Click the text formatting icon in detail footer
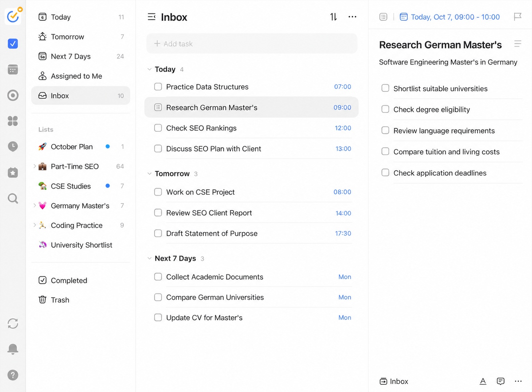Screen dimensions: 532x392 tap(483, 381)
